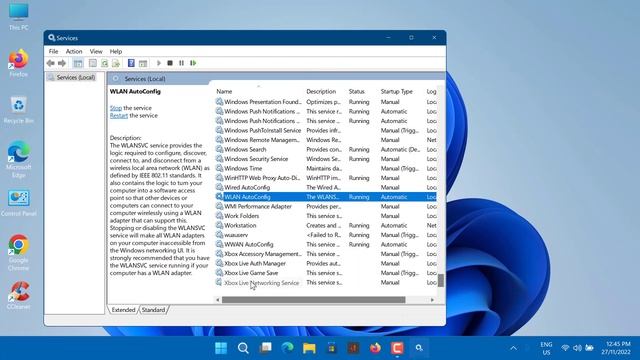Toggle Show/Hide Action Pane toolbar icon
The image size is (640, 360).
click(143, 63)
